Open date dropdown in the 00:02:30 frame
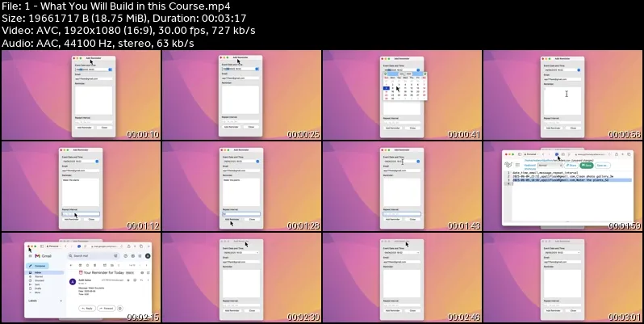Image resolution: width=644 pixels, height=324 pixels. coord(257,252)
